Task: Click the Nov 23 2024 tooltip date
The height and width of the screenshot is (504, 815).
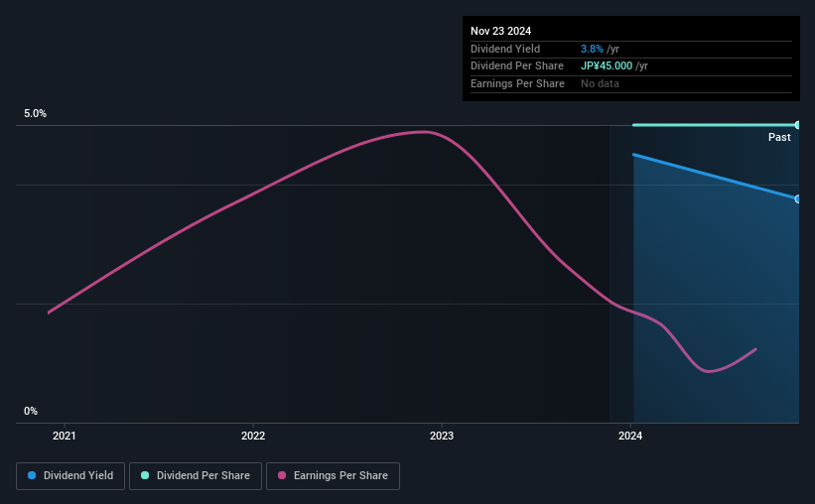Action: [500, 31]
